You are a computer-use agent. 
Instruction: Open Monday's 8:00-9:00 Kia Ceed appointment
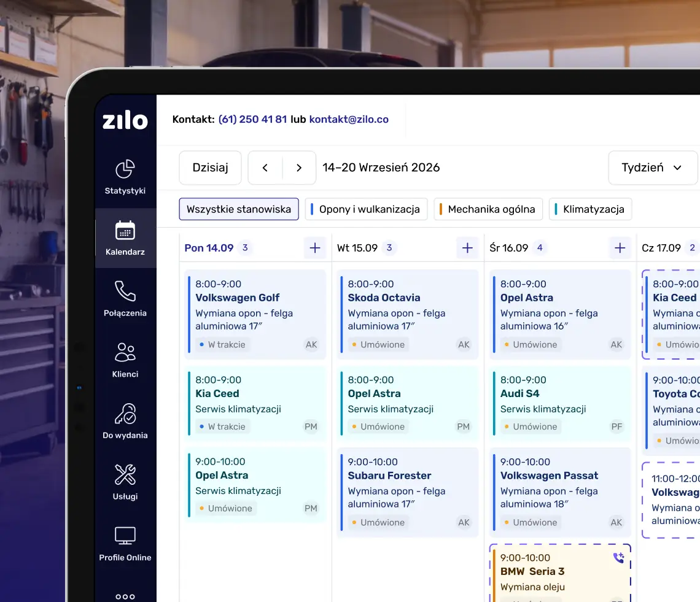click(255, 403)
